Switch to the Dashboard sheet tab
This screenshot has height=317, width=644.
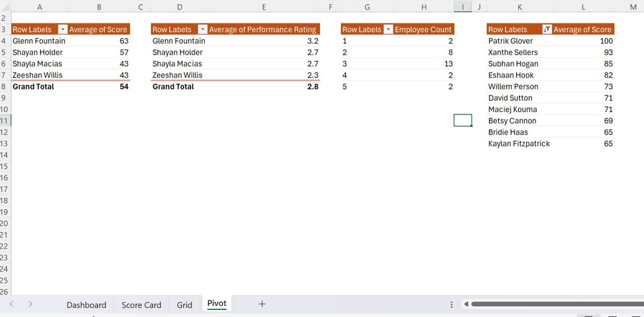point(86,304)
